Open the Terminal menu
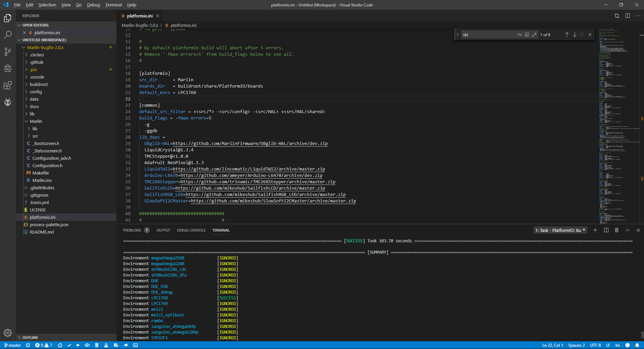644x349 pixels. click(x=113, y=5)
